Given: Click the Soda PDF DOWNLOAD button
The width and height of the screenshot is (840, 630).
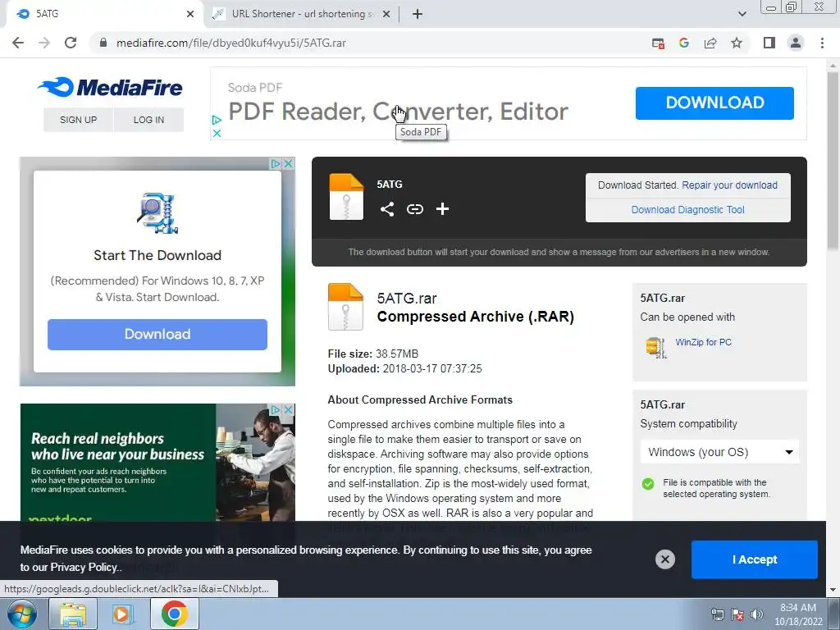Looking at the screenshot, I should [714, 103].
